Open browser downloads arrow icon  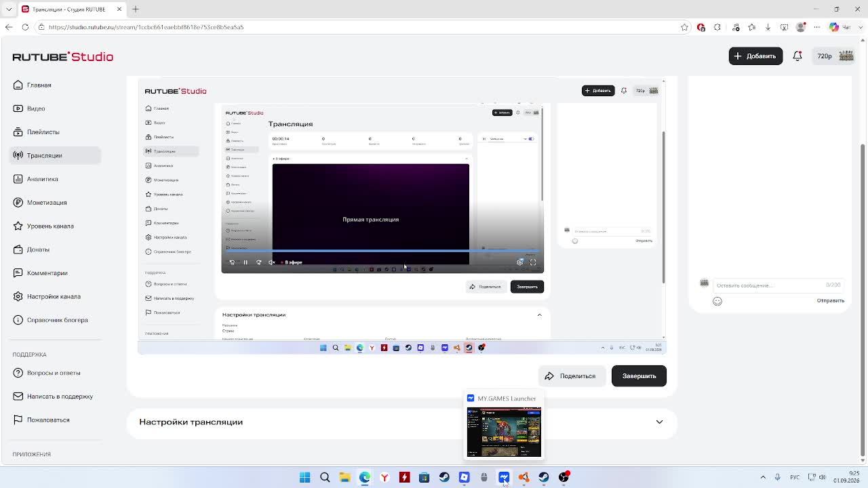pos(768,27)
